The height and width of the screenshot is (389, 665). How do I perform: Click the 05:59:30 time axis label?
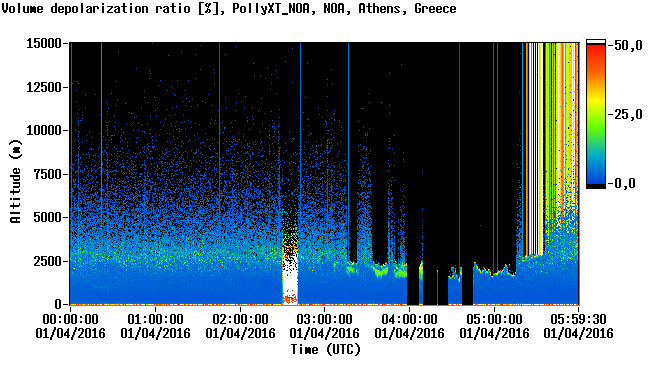pos(578,319)
